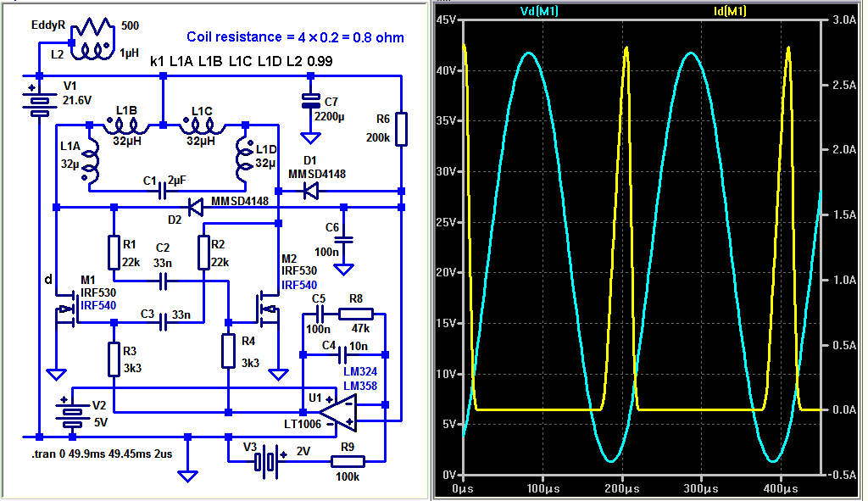
Task: Select the M2 IRF530 MOSFET symbol
Action: click(268, 309)
